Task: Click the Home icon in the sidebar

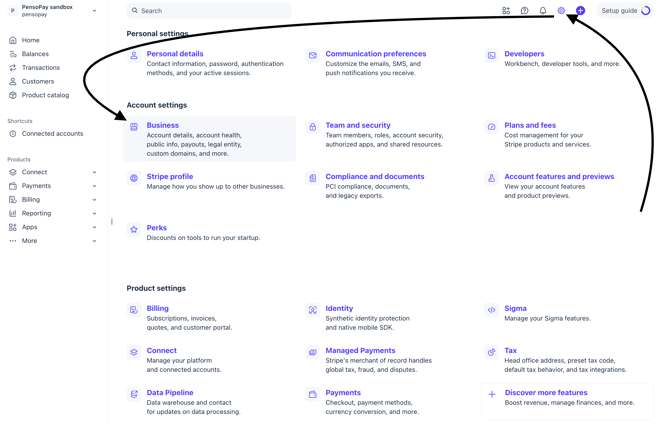Action: click(x=13, y=40)
